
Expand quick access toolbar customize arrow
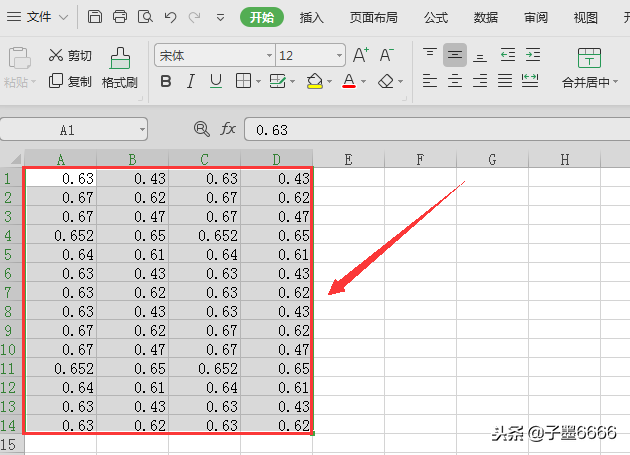click(x=220, y=18)
